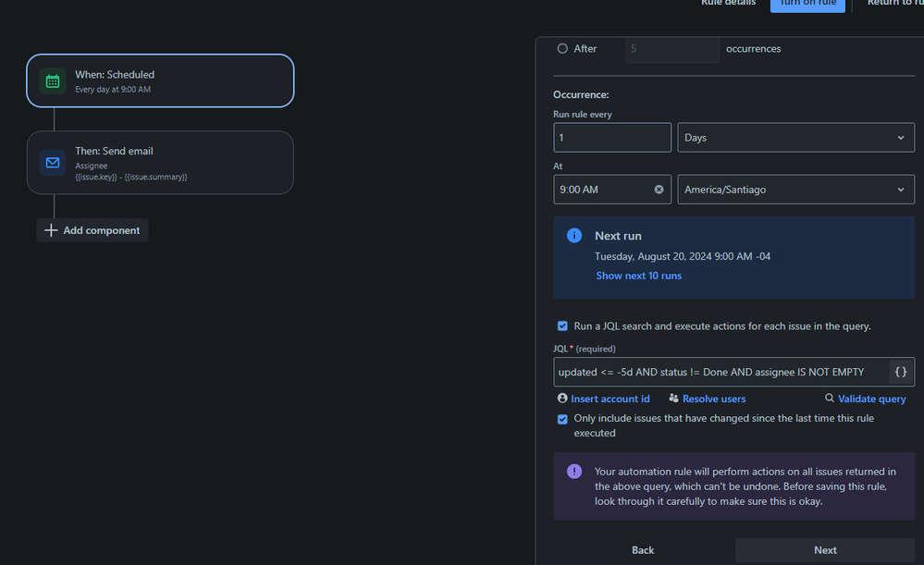Image resolution: width=924 pixels, height=565 pixels.
Task: Click the Insert account id person icon
Action: coord(562,399)
